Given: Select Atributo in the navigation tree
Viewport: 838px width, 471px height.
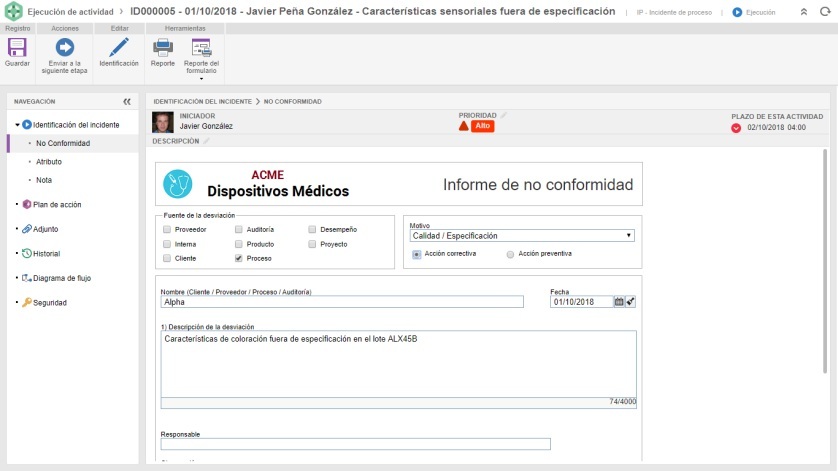Looking at the screenshot, I should tap(49, 161).
